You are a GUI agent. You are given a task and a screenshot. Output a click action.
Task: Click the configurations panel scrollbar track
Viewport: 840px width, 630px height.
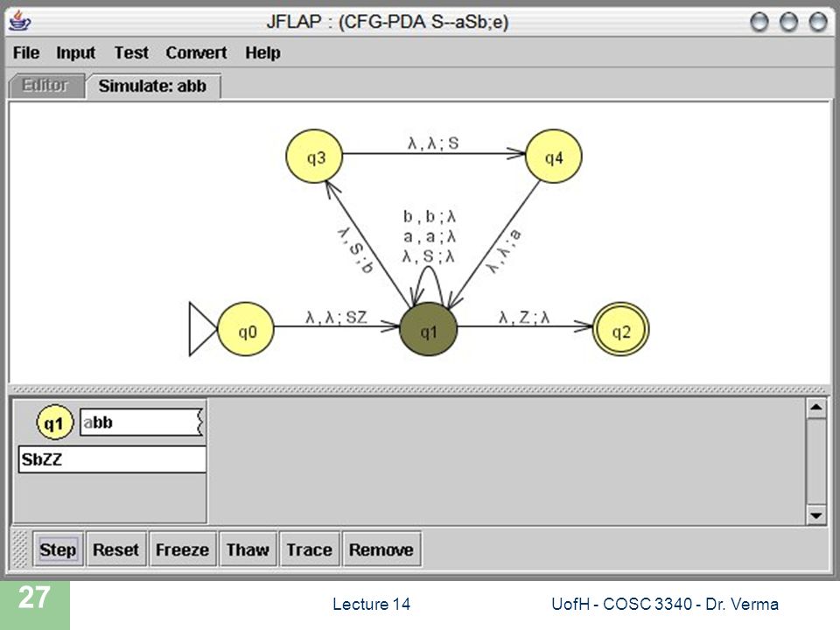[815, 462]
